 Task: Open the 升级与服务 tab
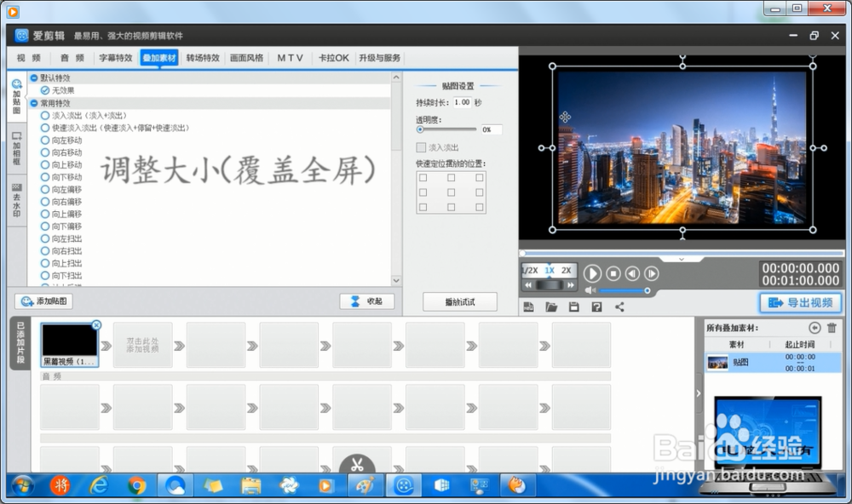(379, 58)
